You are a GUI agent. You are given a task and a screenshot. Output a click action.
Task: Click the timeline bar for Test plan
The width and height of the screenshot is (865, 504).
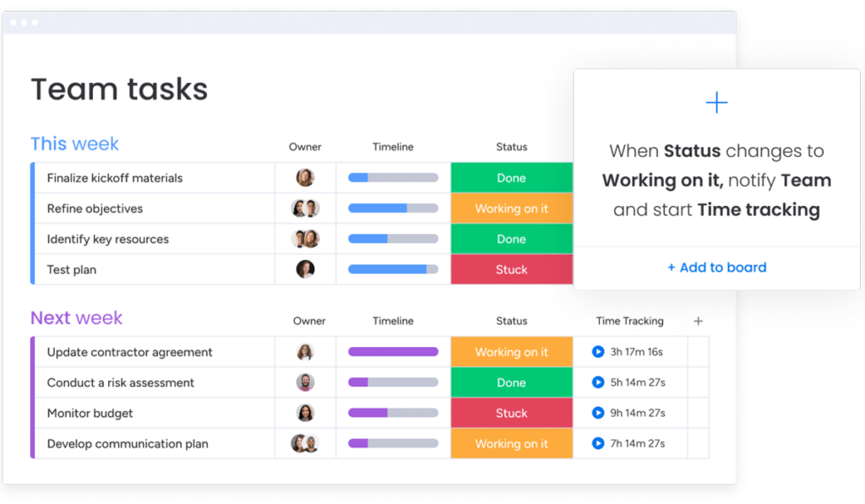pyautogui.click(x=393, y=269)
